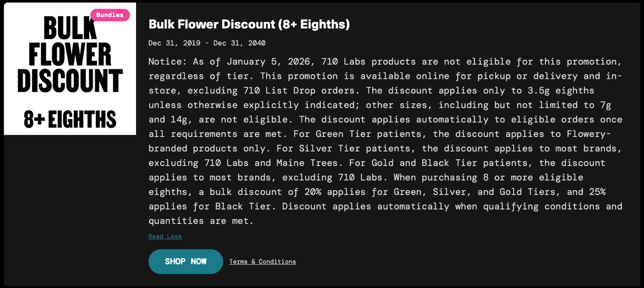The image size is (644, 288).
Task: Click the Bulk Flower Discount (8+ Eighths) title
Action: point(249,24)
